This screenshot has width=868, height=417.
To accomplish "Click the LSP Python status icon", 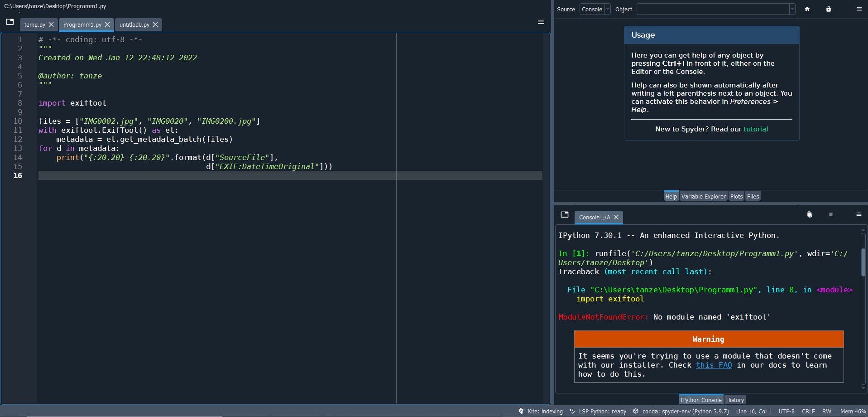I will [572, 411].
